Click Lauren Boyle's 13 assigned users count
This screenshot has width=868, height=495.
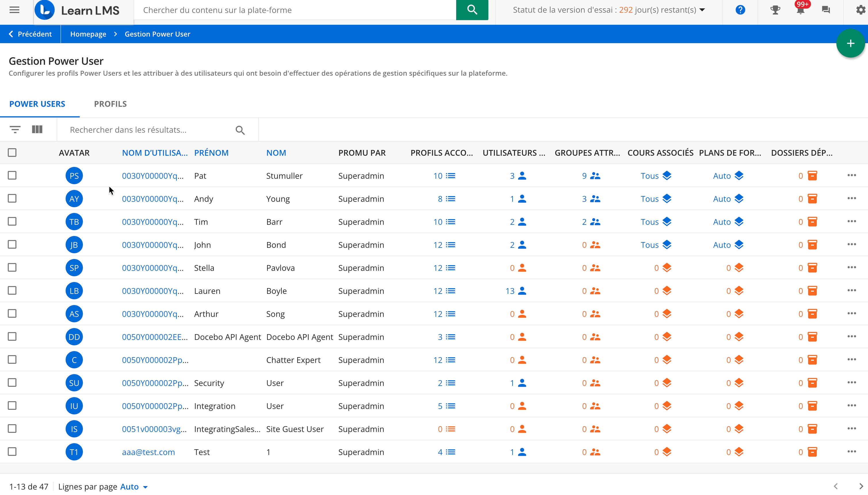510,291
